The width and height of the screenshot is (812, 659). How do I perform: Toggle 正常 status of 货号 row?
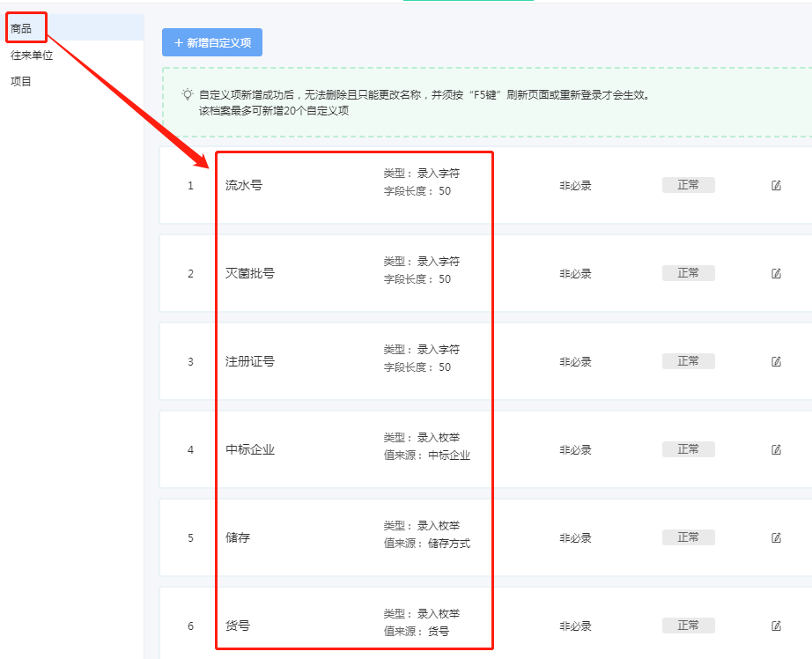[688, 626]
